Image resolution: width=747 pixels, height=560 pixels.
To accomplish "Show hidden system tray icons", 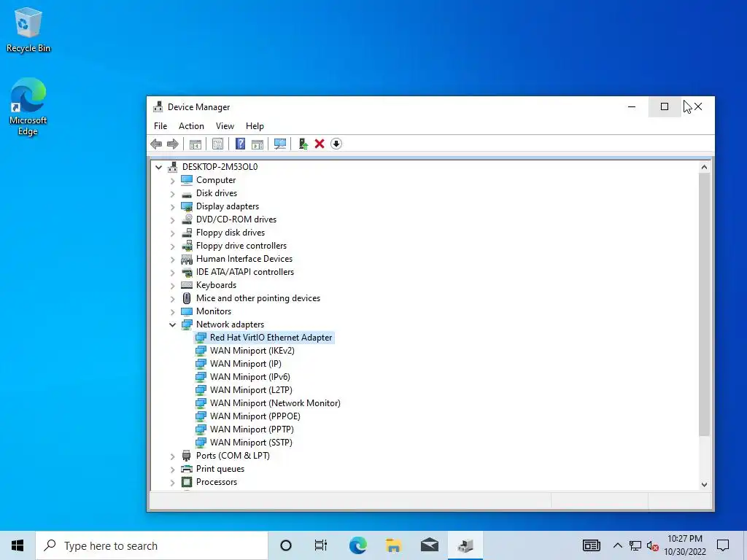I will [x=617, y=545].
